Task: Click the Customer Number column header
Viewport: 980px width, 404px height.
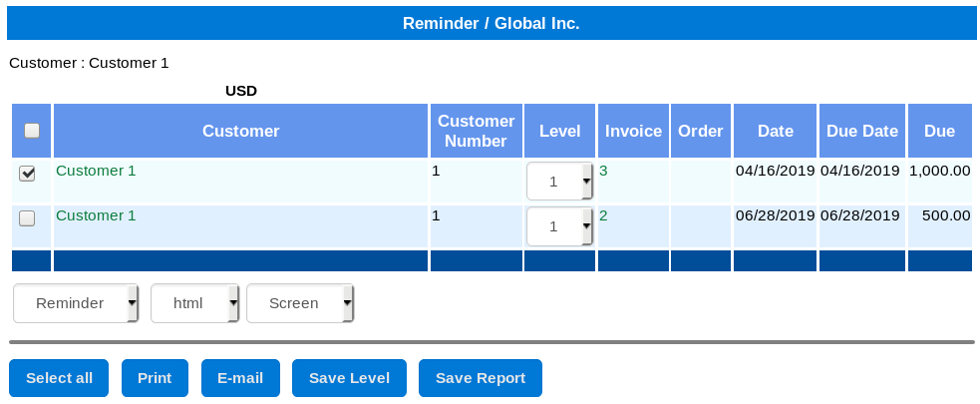Action: 477,131
